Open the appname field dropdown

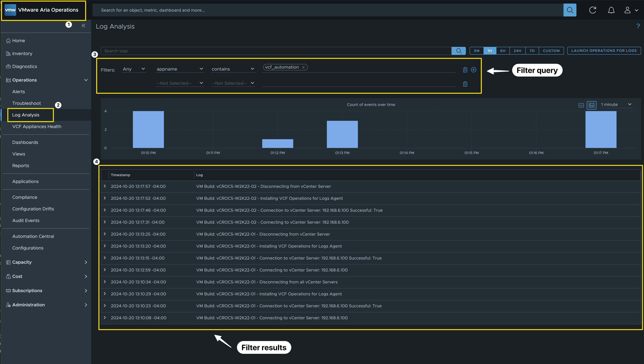click(x=180, y=69)
